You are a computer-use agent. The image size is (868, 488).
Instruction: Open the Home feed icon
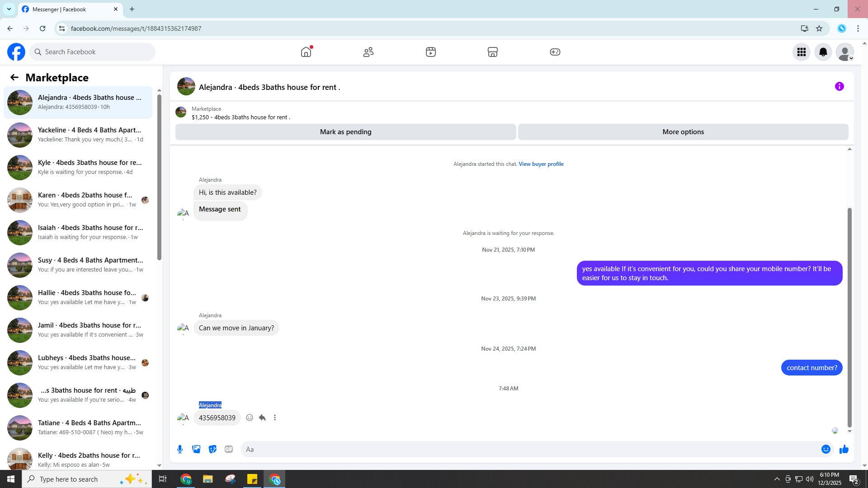tap(306, 52)
